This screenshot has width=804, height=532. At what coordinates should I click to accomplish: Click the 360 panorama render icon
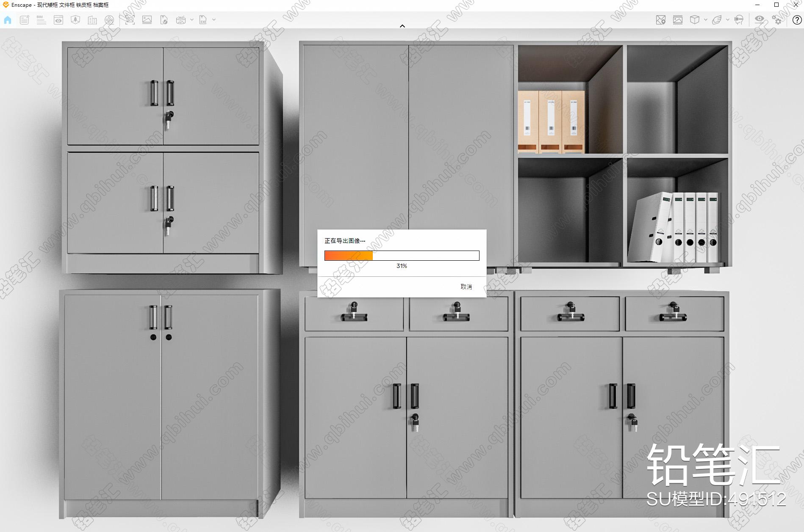click(181, 20)
